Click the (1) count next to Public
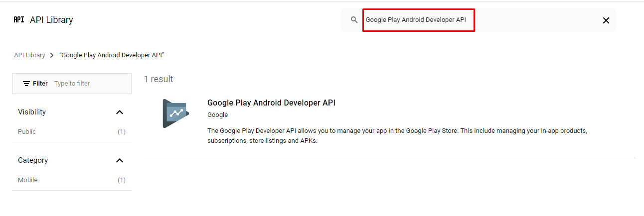This screenshot has height=216, width=644. tap(122, 132)
